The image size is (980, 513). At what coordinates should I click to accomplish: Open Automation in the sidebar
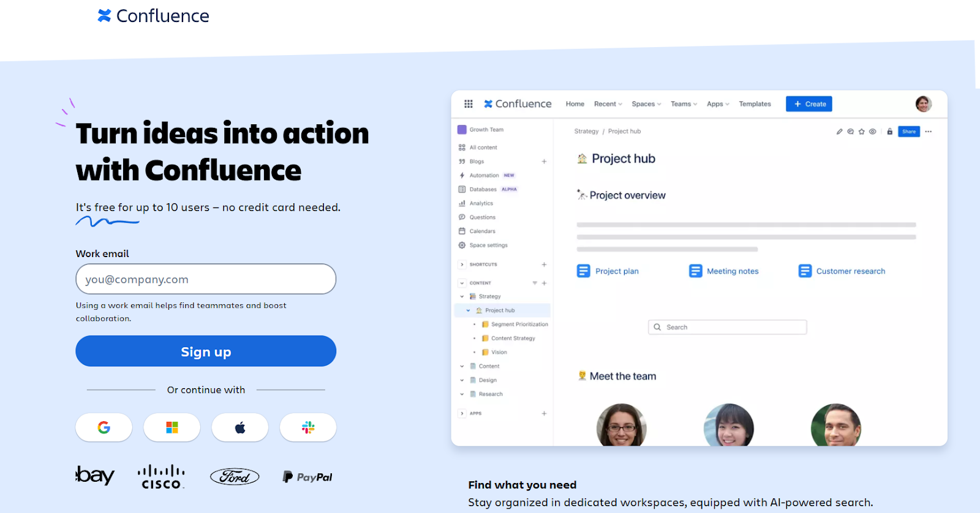tap(486, 176)
